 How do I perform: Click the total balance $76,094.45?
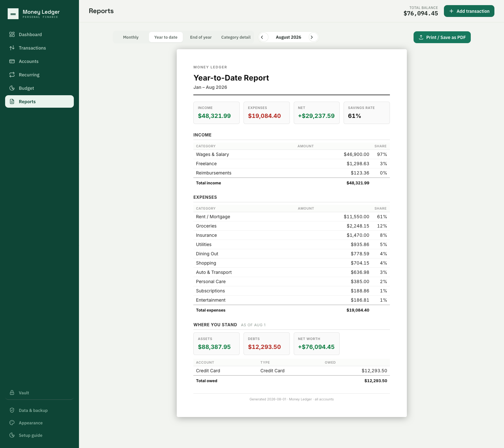click(x=421, y=13)
